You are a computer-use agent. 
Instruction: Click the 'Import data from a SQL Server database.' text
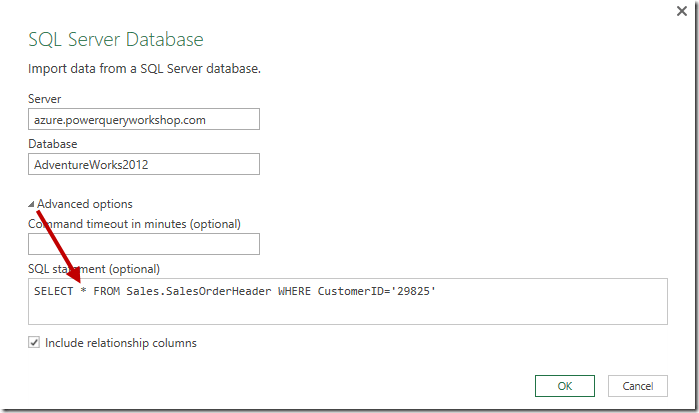coord(144,69)
